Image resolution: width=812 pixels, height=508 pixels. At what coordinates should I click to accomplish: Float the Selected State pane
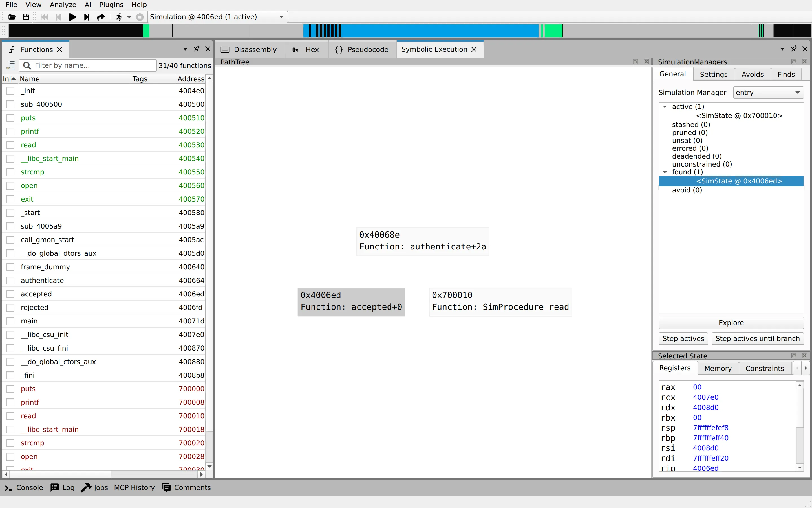click(x=794, y=356)
